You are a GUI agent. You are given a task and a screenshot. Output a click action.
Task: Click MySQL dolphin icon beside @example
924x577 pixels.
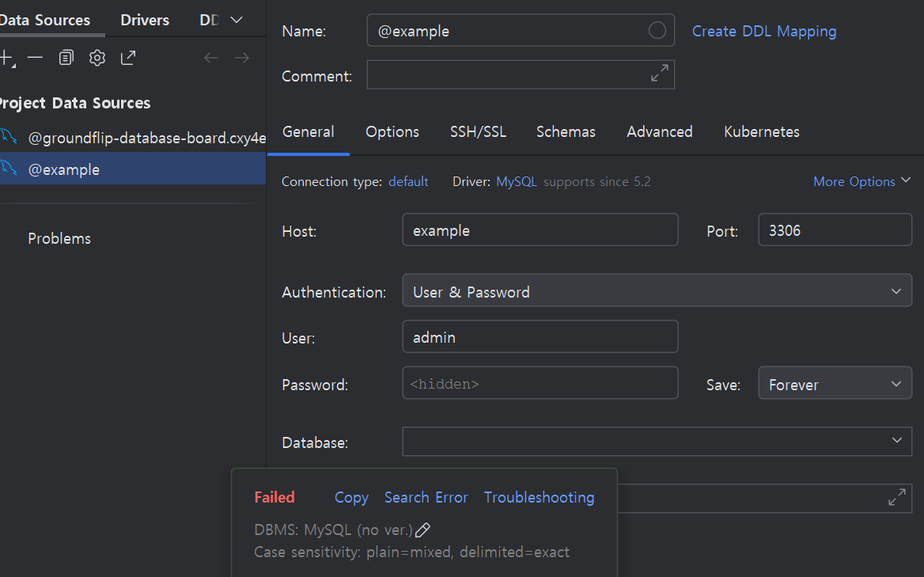point(8,168)
